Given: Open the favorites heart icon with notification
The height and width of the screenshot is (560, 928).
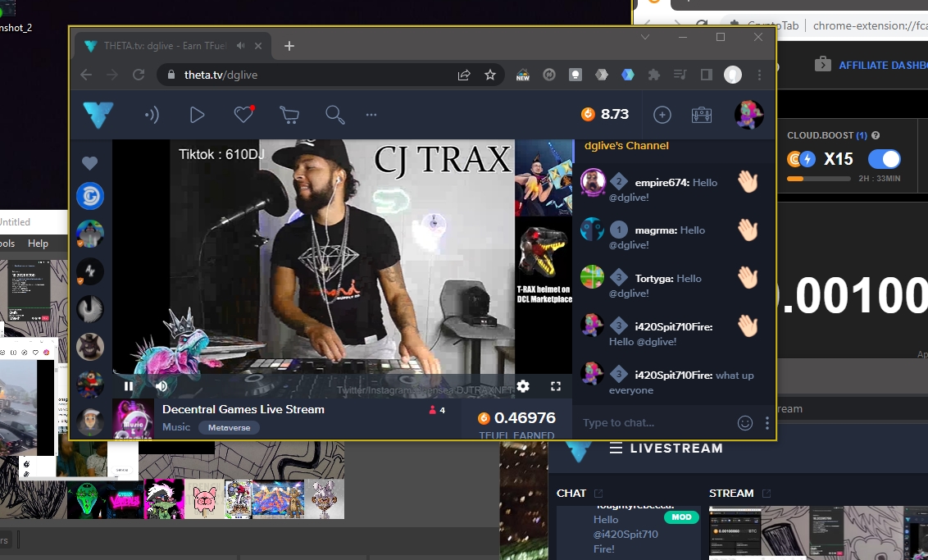Looking at the screenshot, I should pos(243,114).
